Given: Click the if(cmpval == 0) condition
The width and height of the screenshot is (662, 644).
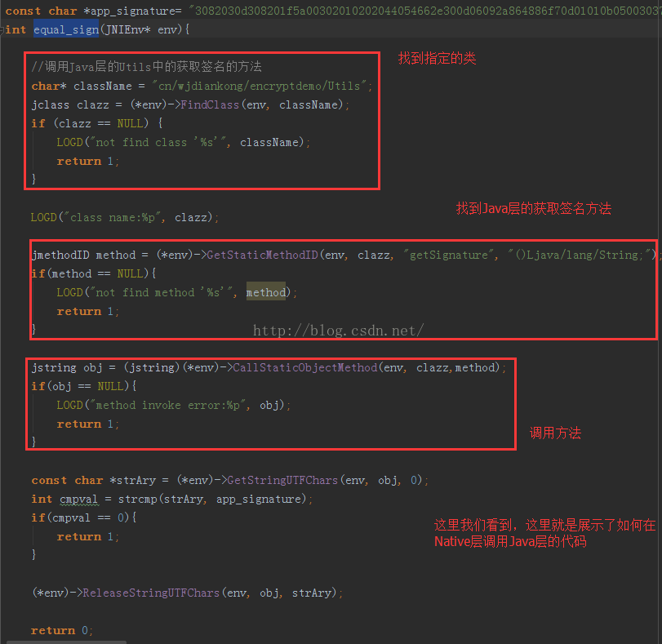Looking at the screenshot, I should tap(83, 517).
